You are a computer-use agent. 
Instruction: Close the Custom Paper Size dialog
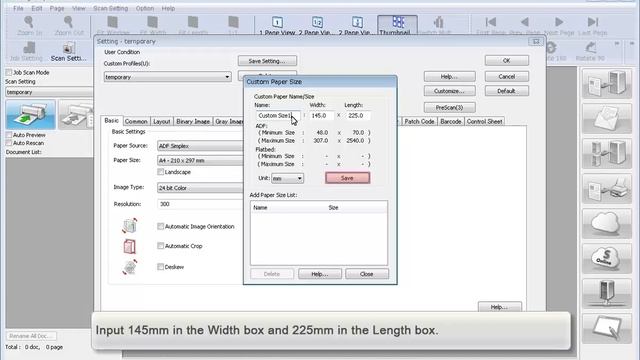pyautogui.click(x=367, y=274)
